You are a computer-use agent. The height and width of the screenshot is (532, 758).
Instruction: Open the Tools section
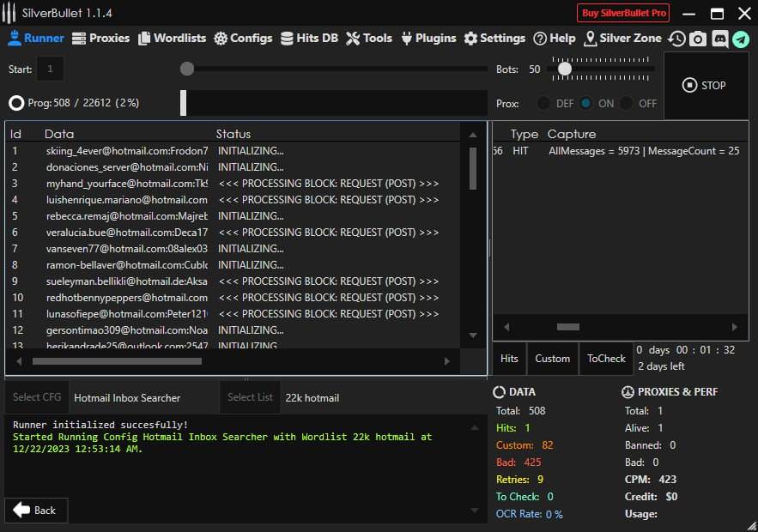point(369,38)
